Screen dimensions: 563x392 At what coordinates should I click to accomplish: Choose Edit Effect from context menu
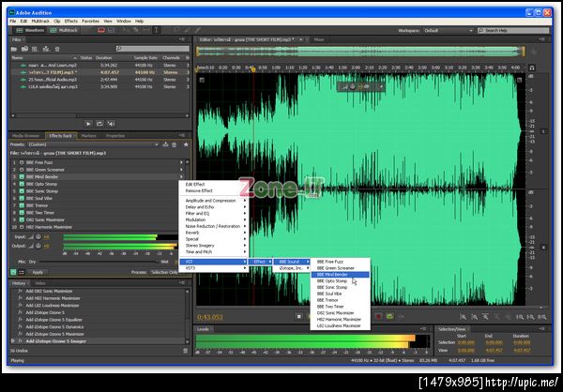pos(213,185)
